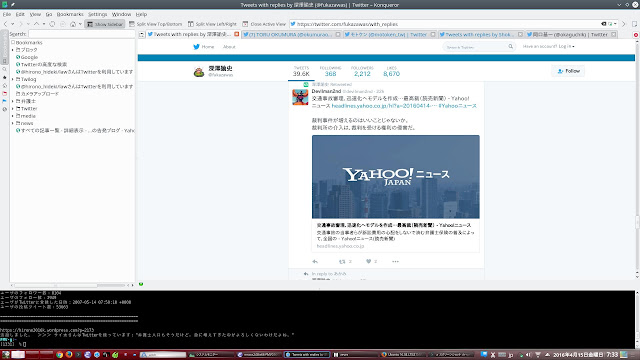Click the Chrome icon in the taskbar
This screenshot has width=640, height=360.
click(x=60, y=355)
